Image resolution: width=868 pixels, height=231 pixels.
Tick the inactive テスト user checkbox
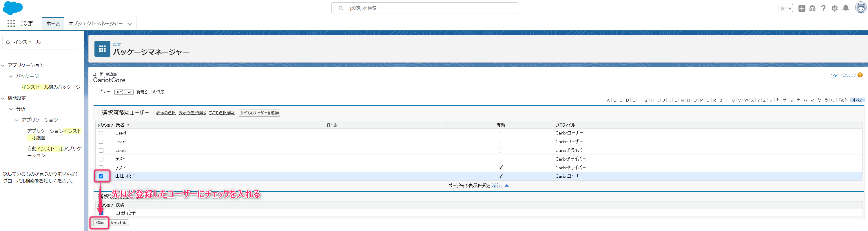click(x=101, y=159)
